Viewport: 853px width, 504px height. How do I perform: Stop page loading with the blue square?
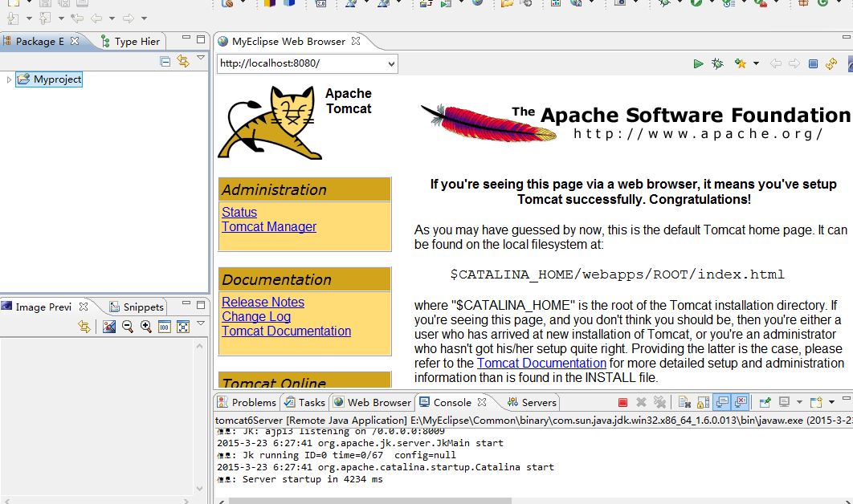coord(814,63)
